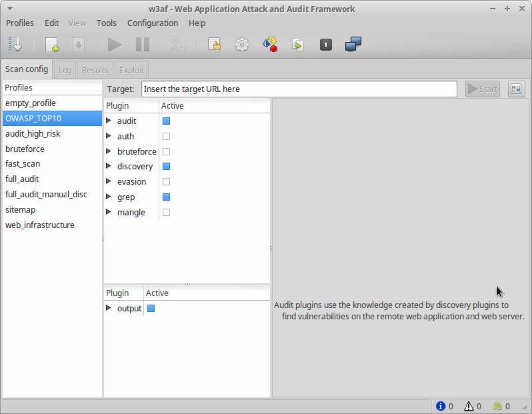Viewport: 532px width, 414px height.
Task: Expand the output plugin tree
Action: (x=109, y=308)
